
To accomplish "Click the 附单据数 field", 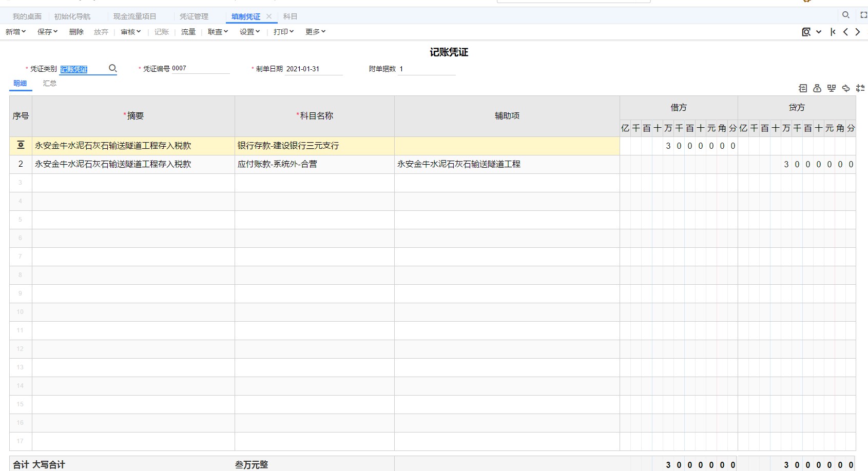I will pyautogui.click(x=427, y=69).
